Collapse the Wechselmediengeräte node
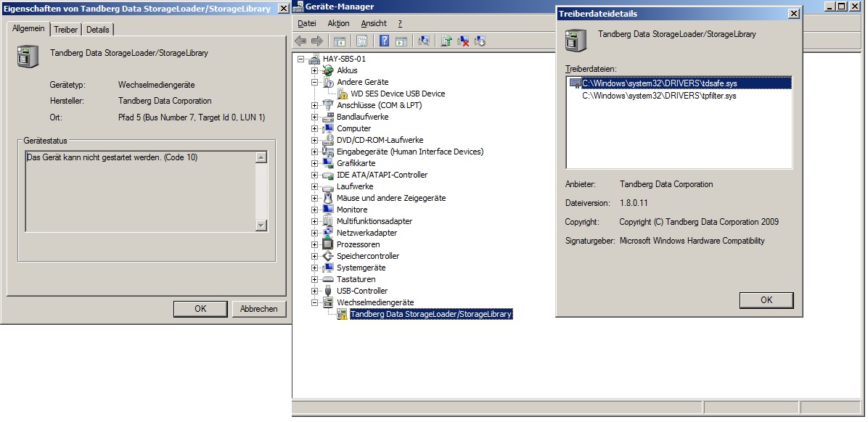Screen dimensions: 868x422 coord(314,302)
